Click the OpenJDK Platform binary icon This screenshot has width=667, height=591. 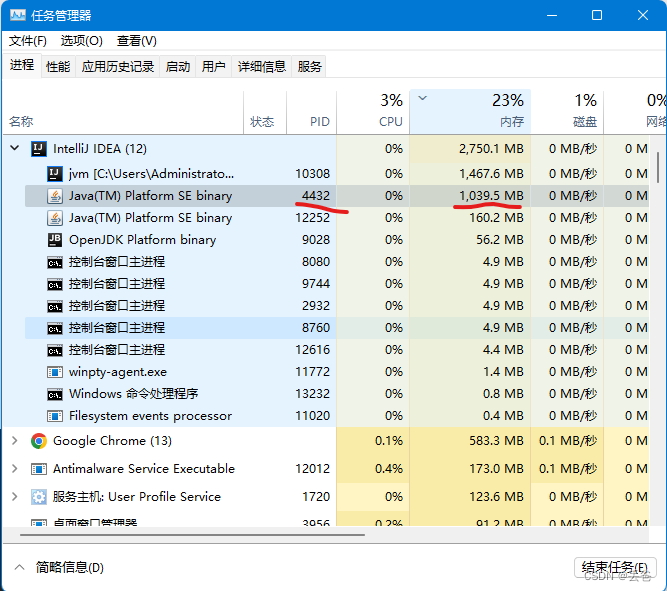click(54, 240)
